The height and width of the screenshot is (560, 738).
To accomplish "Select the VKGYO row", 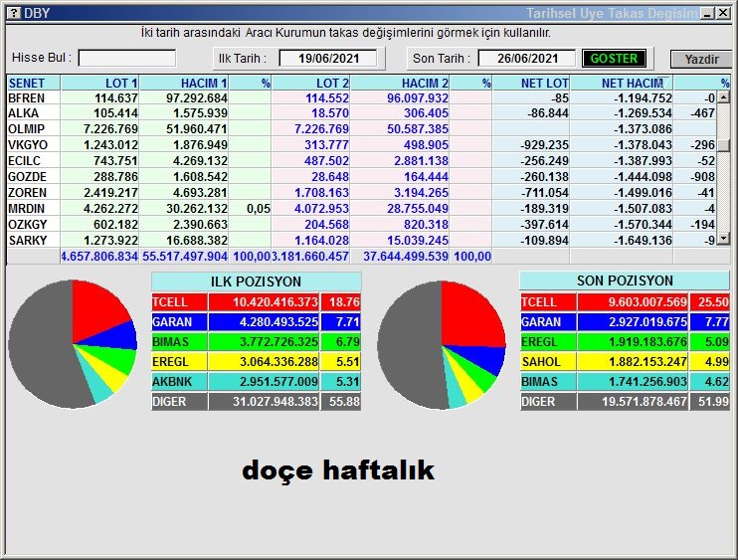I will pyautogui.click(x=361, y=145).
